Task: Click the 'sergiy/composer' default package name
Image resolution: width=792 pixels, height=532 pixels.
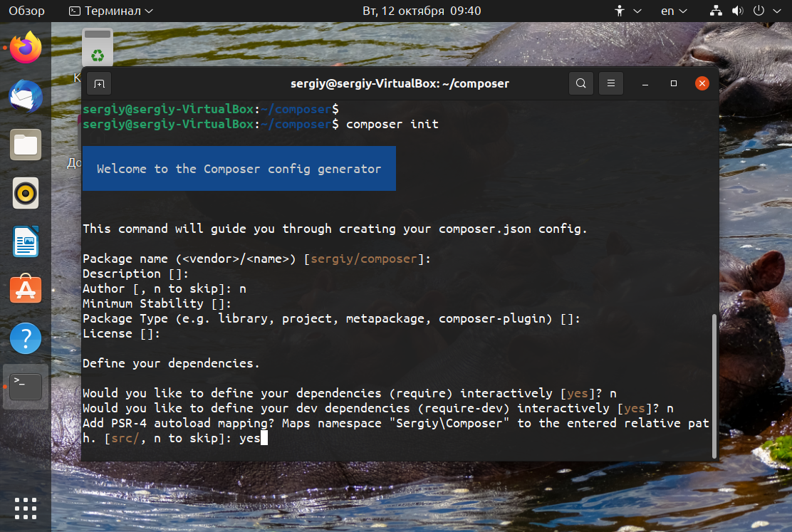Action: (364, 259)
